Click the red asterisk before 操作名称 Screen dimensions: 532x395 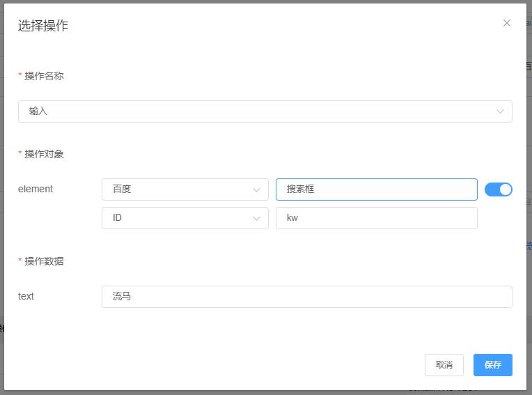click(20, 76)
